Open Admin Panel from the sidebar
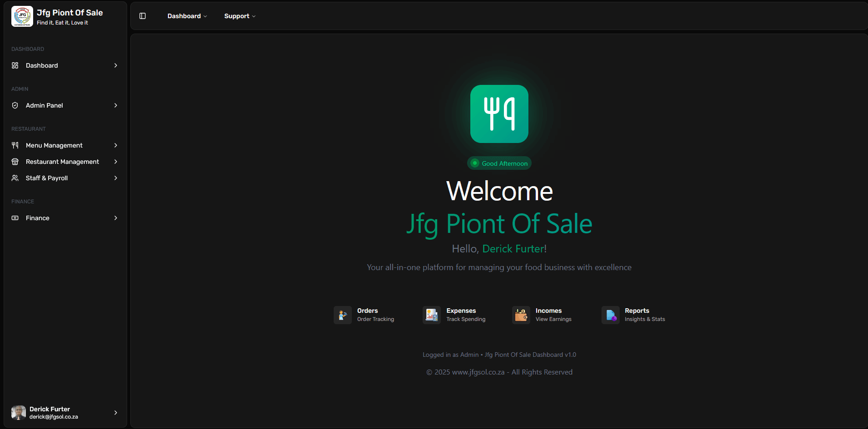Image resolution: width=868 pixels, height=429 pixels. pos(45,105)
